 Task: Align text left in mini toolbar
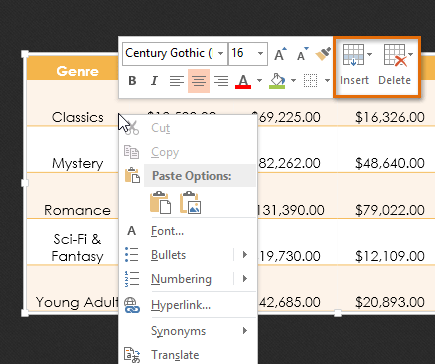point(176,81)
